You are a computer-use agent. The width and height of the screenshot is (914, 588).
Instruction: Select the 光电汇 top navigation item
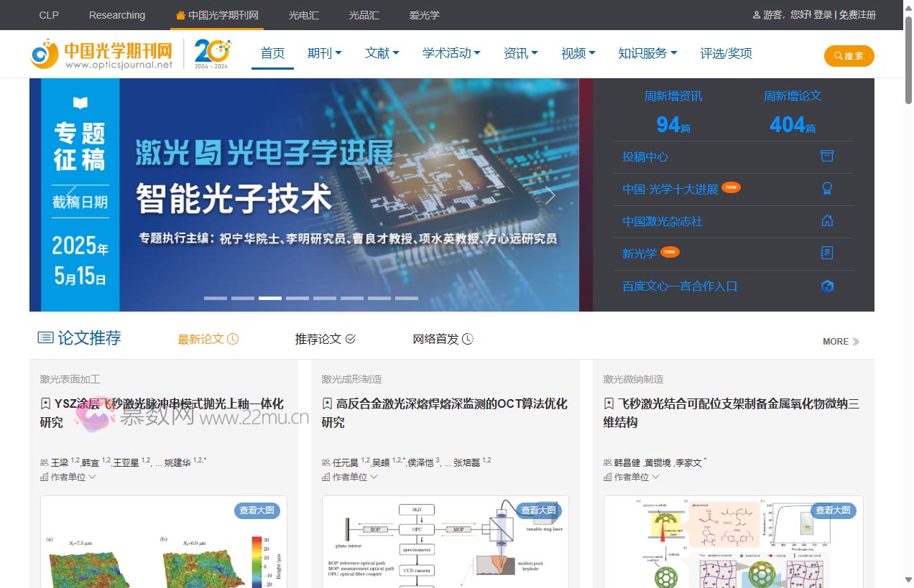coord(303,14)
